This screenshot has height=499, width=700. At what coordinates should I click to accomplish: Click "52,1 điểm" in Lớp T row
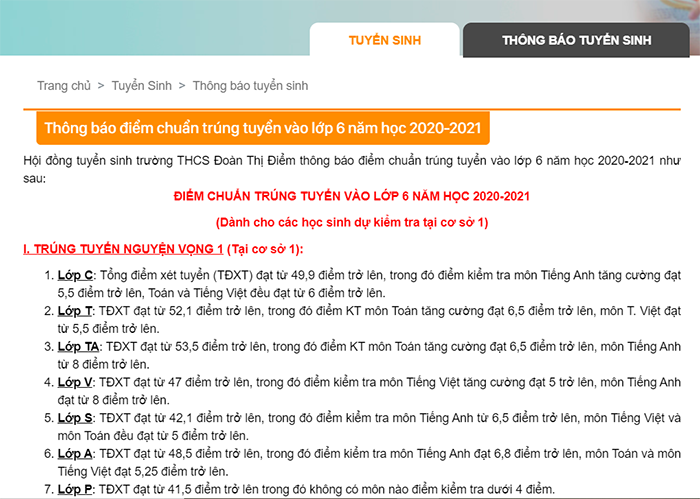tap(197, 311)
